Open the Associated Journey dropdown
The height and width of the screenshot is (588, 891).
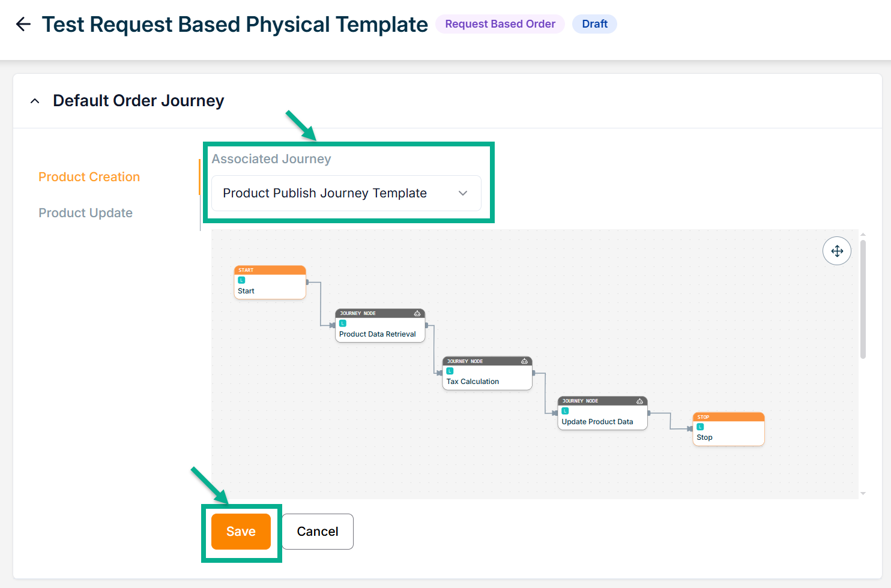tap(346, 193)
